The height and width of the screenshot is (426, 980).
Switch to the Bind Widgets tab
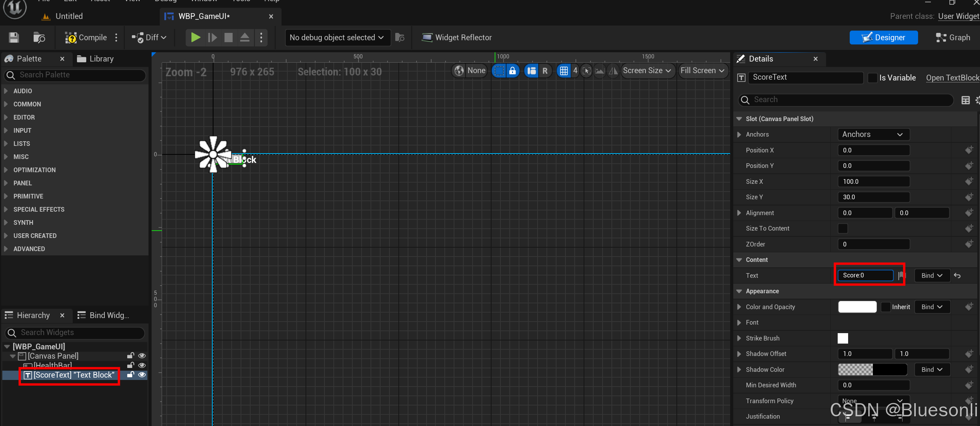tap(104, 315)
